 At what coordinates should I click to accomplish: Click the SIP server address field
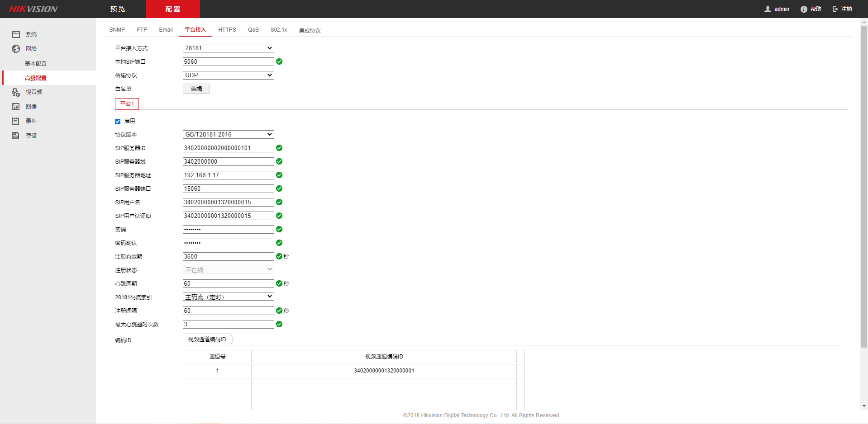click(228, 175)
